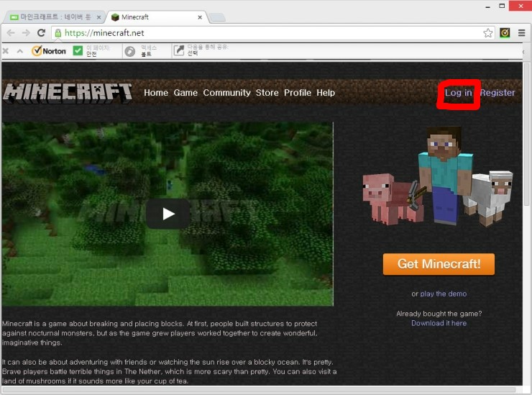Play the Minecraft trailer video
The image size is (532, 395).
(168, 214)
